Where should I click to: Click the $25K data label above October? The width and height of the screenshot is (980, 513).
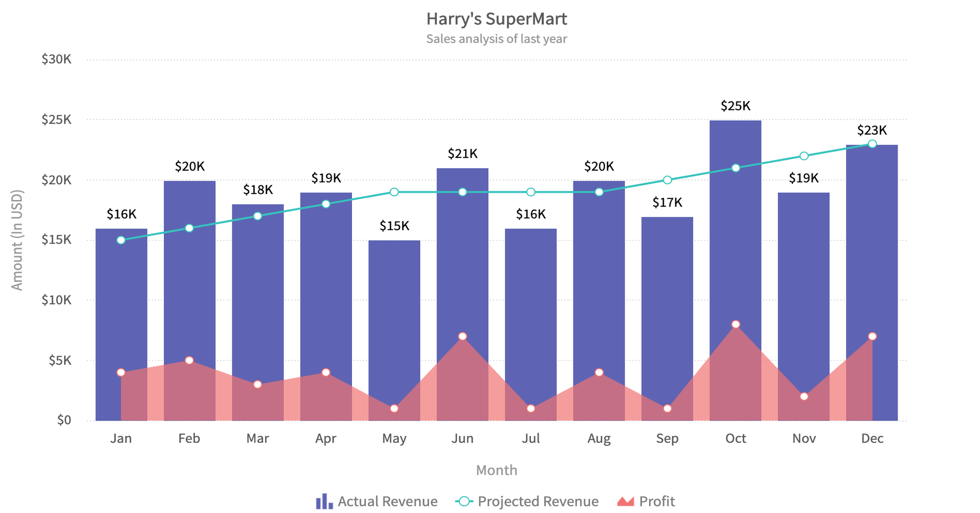[x=735, y=106]
